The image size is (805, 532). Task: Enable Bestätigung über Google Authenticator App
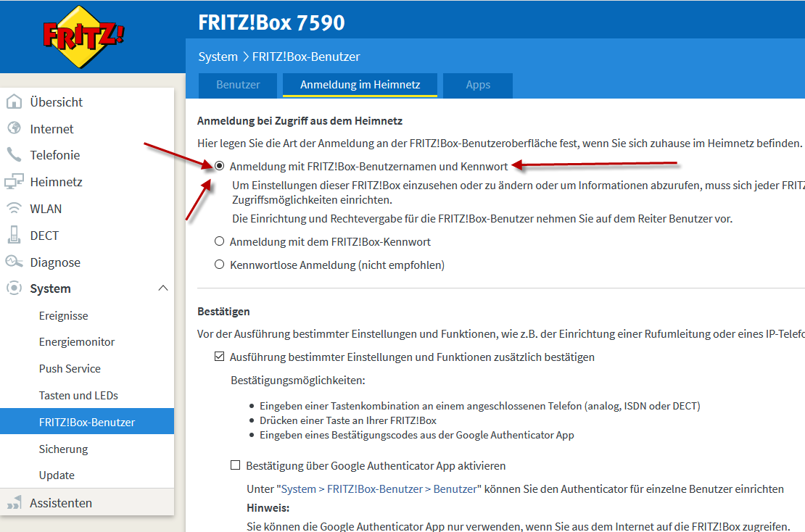[x=235, y=465]
